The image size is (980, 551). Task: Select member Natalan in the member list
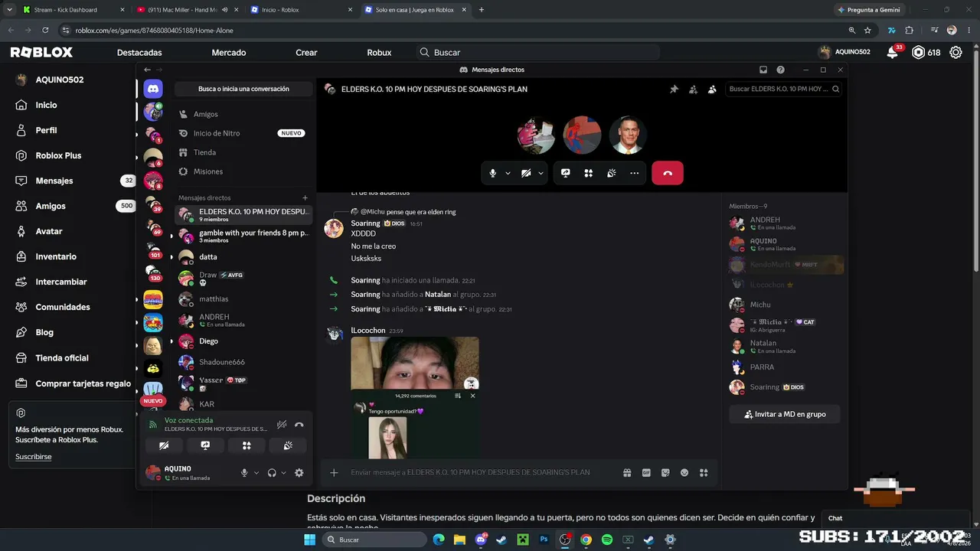click(x=786, y=347)
